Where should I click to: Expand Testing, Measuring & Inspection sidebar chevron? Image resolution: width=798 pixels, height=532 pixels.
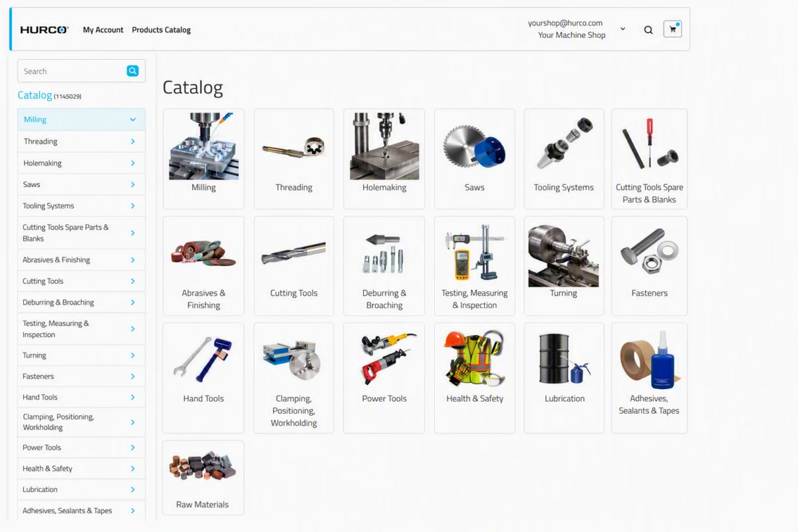coord(133,329)
